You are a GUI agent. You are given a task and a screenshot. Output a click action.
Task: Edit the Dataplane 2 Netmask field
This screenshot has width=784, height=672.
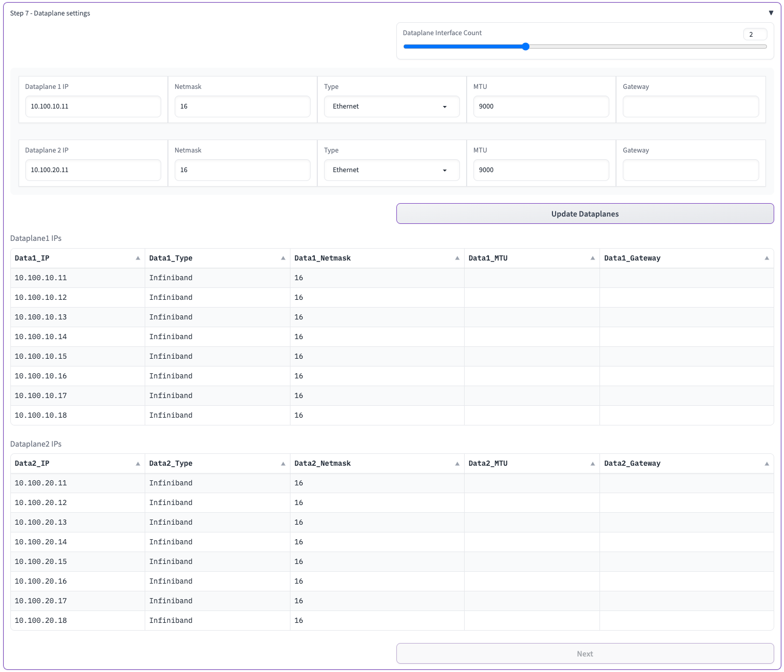(242, 170)
